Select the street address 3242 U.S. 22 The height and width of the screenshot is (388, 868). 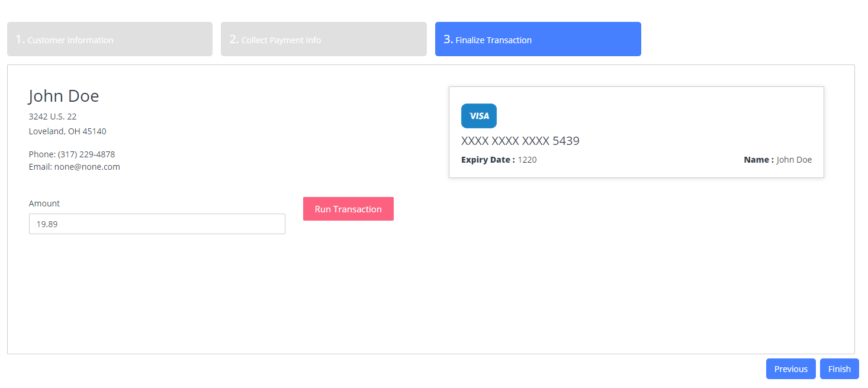point(53,117)
